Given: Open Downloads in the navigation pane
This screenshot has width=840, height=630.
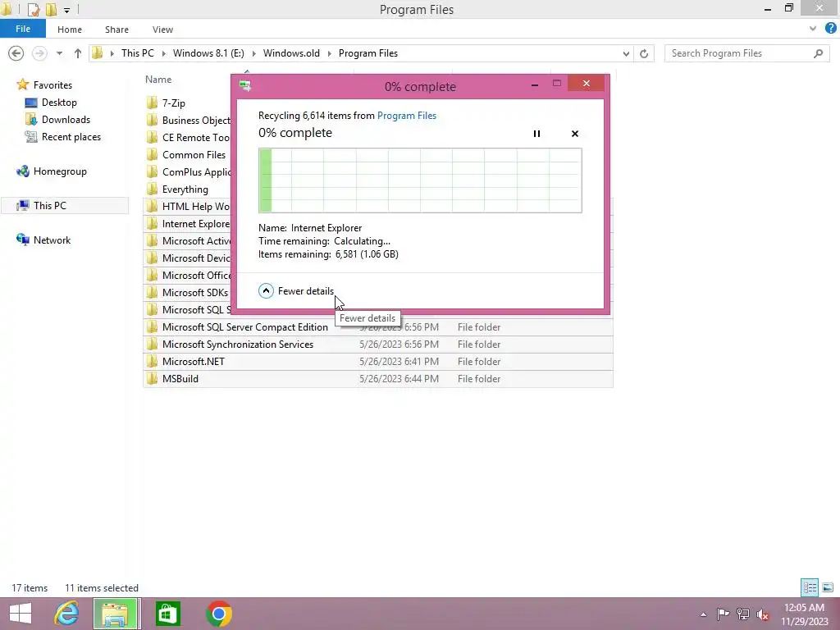Looking at the screenshot, I should pos(66,120).
